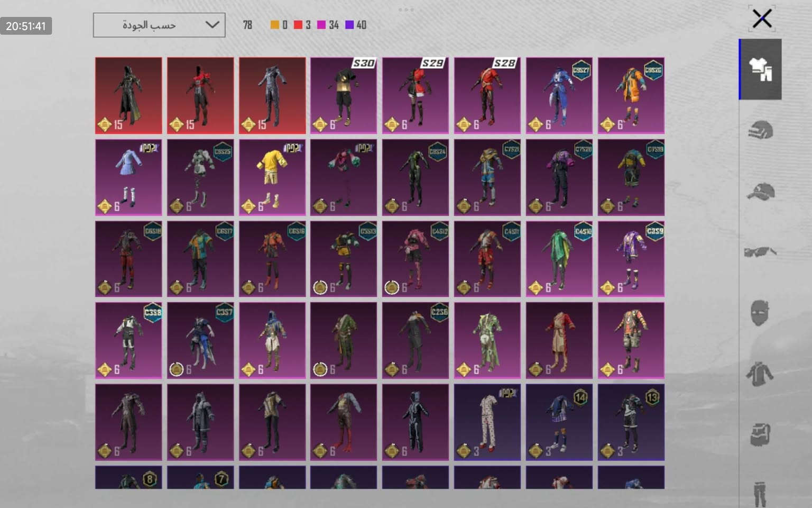Close the inventory with the X
The image size is (812, 508).
tap(762, 19)
